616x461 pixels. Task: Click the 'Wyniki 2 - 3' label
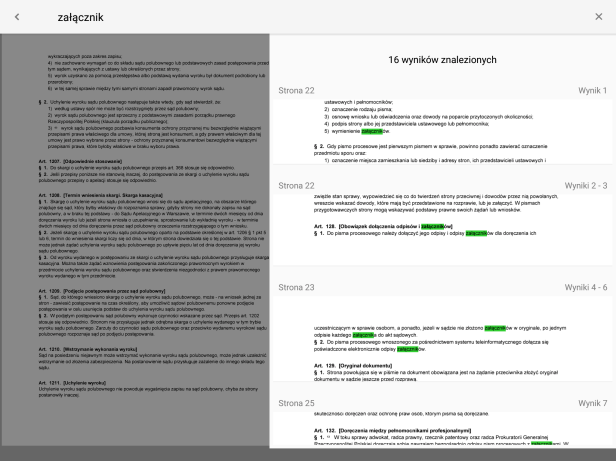coord(585,186)
